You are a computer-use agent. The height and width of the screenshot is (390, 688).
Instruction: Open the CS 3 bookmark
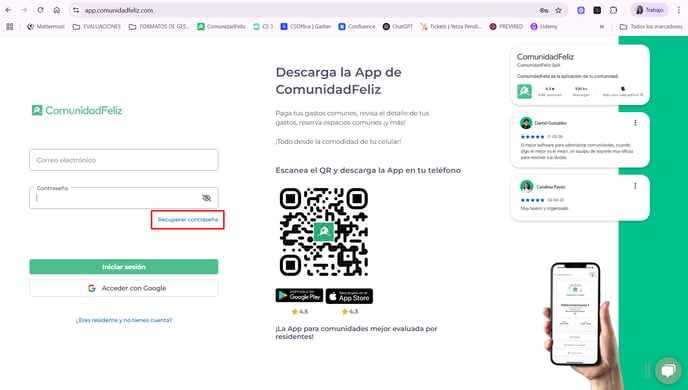coord(263,26)
